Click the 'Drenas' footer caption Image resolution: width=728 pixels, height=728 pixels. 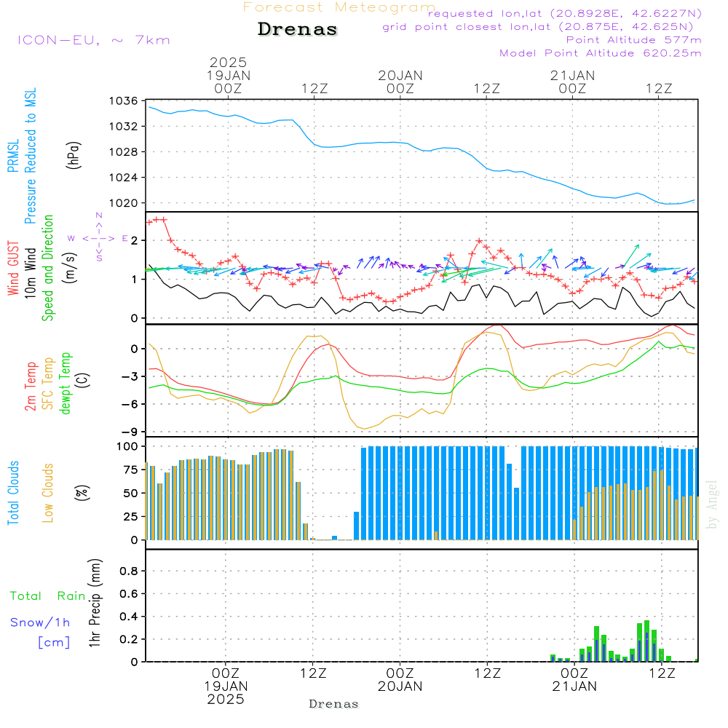[x=334, y=704]
